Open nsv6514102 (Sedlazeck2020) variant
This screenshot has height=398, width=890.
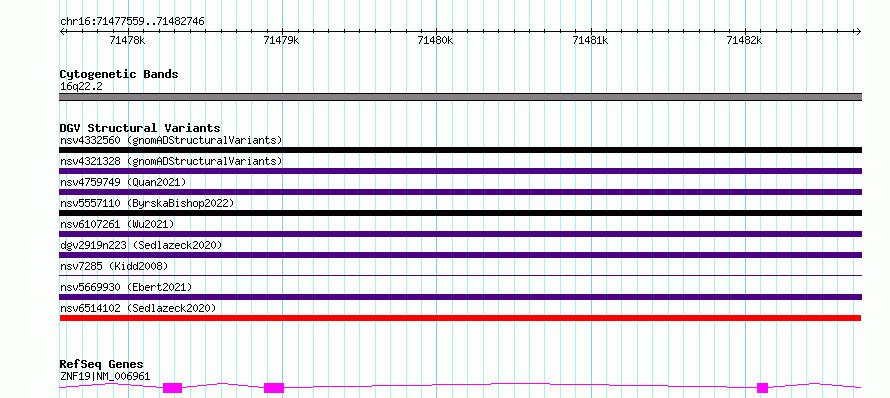pos(138,308)
